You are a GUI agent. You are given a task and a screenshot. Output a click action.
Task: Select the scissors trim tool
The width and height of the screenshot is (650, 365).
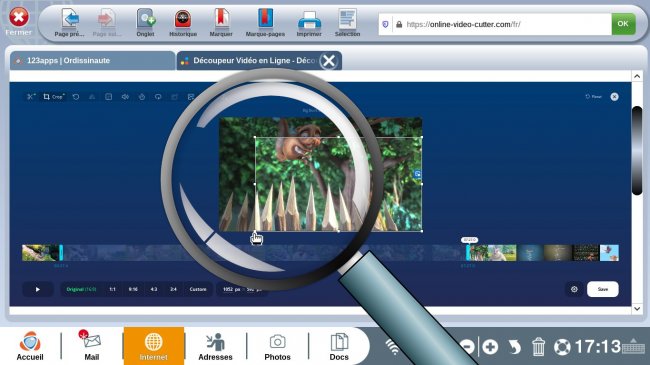tap(31, 97)
